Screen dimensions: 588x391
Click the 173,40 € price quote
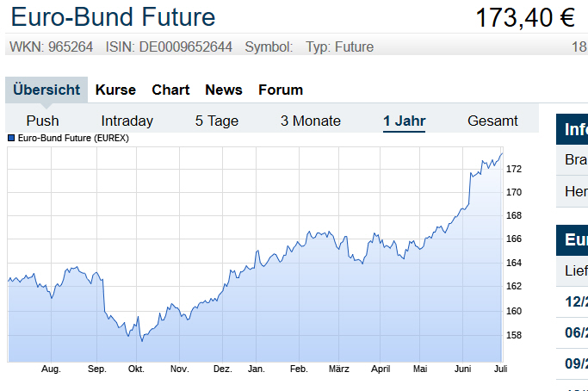tap(525, 17)
